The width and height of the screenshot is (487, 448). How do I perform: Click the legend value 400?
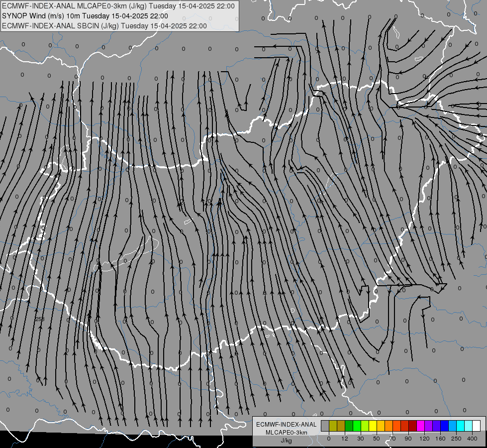coord(472,439)
